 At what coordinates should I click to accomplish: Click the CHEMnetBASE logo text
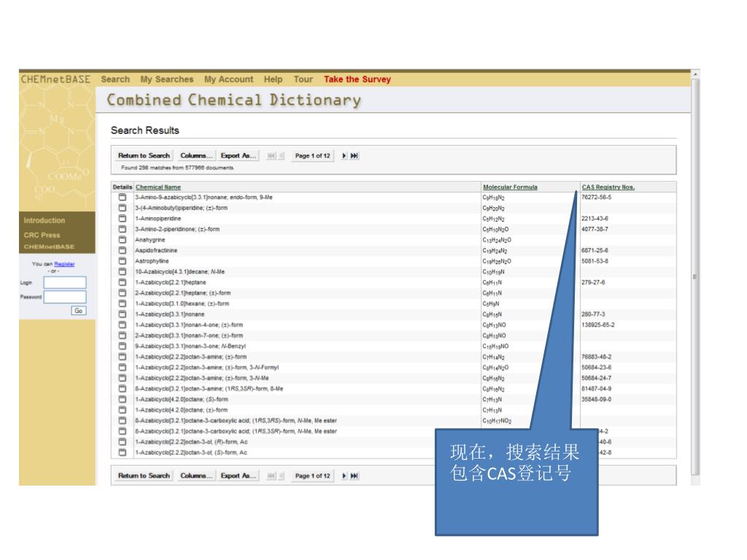55,79
